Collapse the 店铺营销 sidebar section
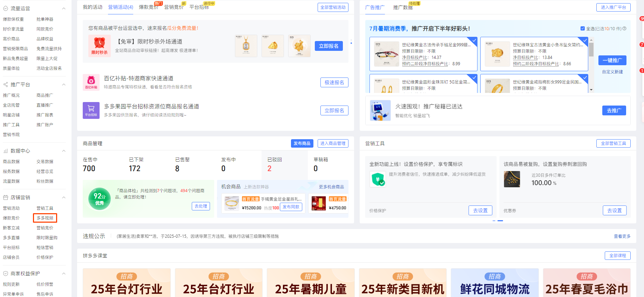This screenshot has height=297, width=644. (x=64, y=197)
